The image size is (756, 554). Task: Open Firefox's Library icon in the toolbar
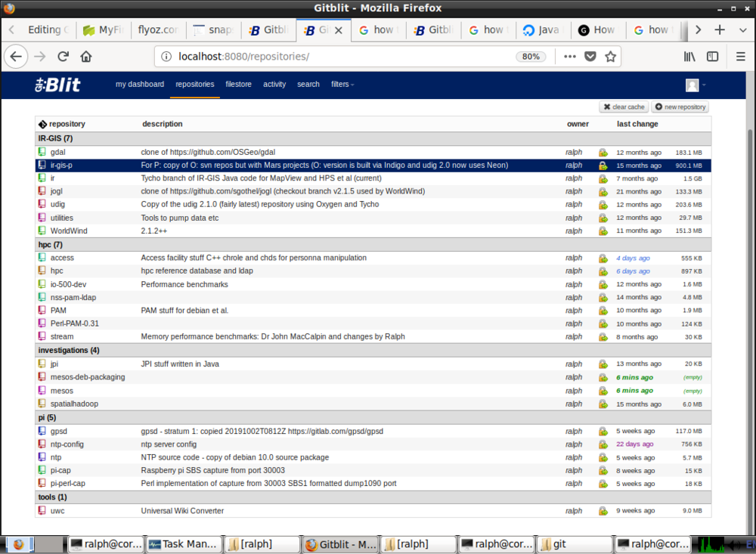(x=689, y=57)
